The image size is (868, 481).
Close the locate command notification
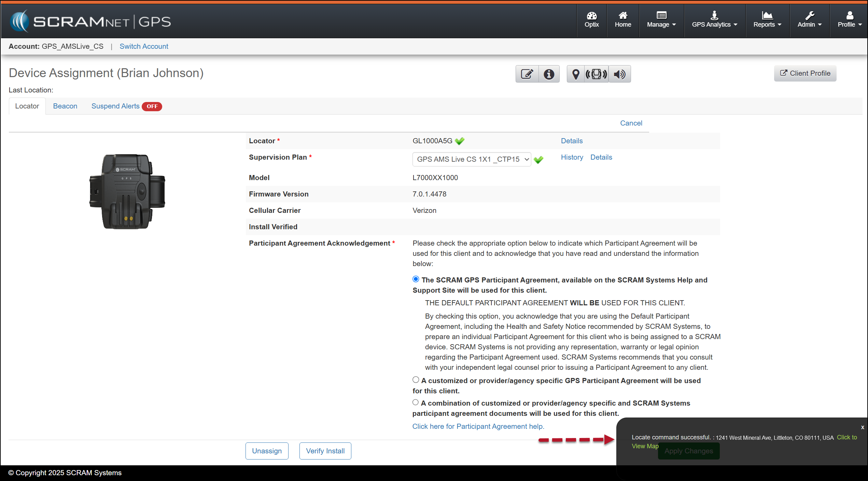[863, 427]
